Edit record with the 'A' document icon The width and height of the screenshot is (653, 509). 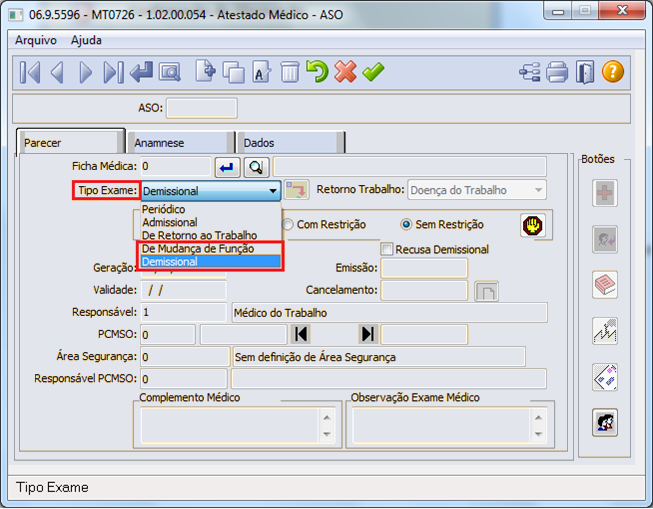click(262, 72)
